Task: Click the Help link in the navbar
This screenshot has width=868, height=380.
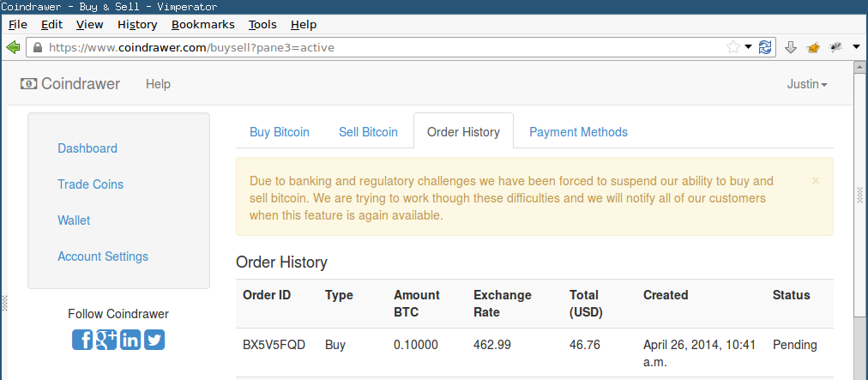Action: (x=159, y=84)
